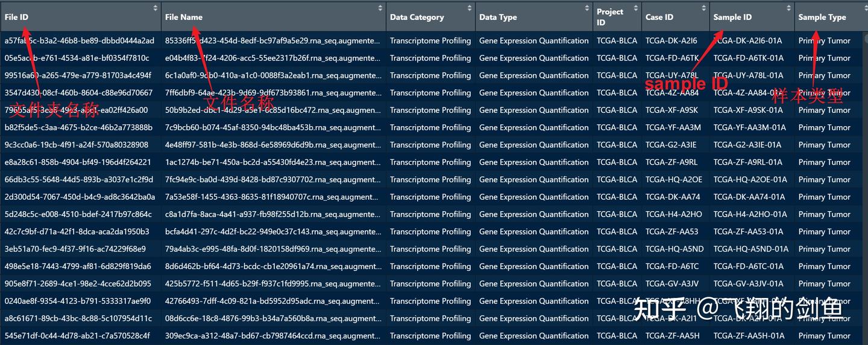This screenshot has height=345, width=868.
Task: Sort table using Case ID arrows
Action: point(704,8)
